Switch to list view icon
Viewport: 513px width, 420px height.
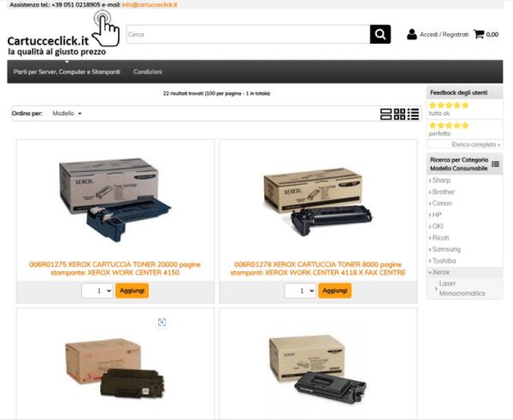pos(413,114)
